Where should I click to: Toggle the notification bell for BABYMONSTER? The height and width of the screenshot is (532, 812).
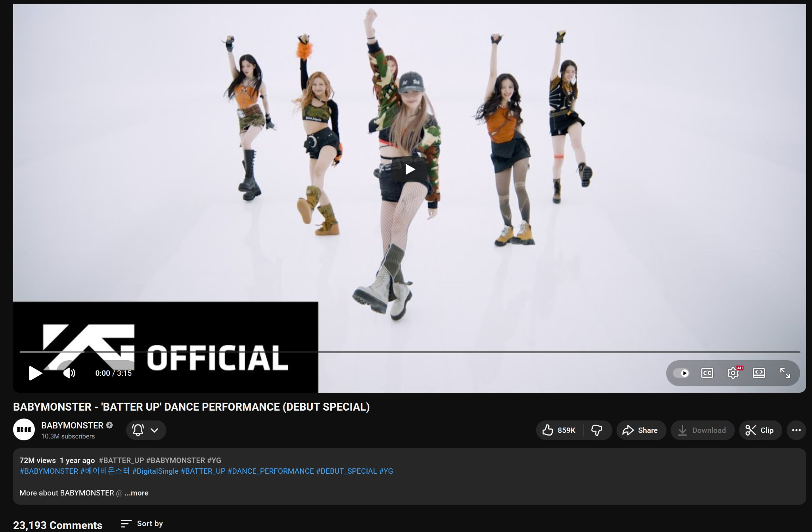(138, 430)
